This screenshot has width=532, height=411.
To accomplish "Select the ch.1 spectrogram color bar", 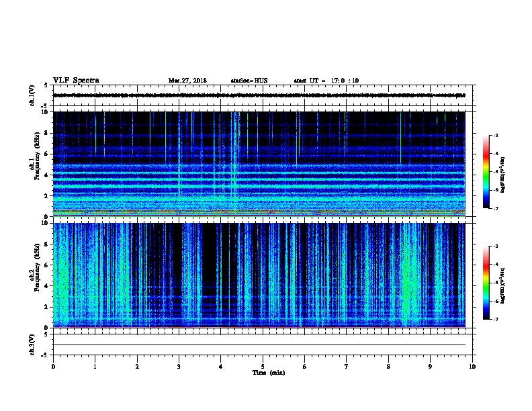I will click(486, 172).
